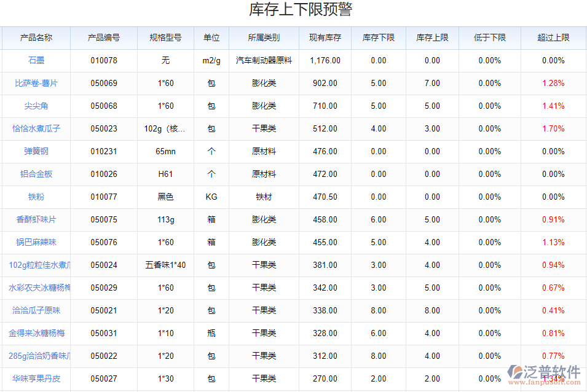View the 铁粉 inventory item
587x392 pixels.
coord(35,197)
